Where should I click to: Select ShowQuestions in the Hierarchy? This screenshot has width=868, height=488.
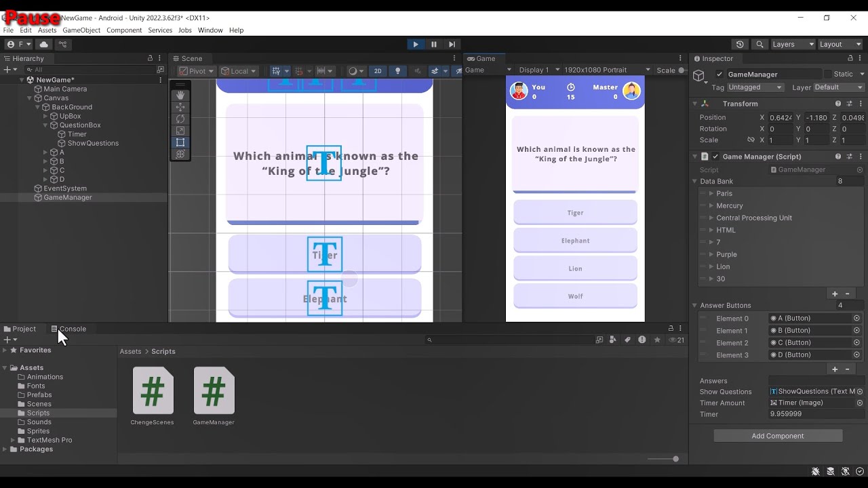click(x=93, y=143)
